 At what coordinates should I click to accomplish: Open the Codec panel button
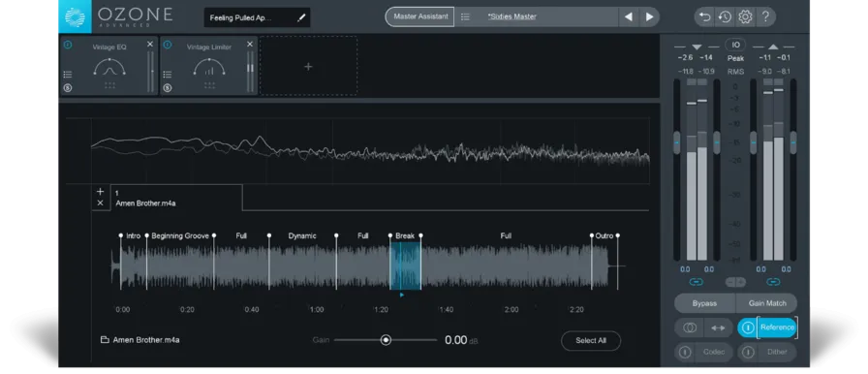pos(714,352)
